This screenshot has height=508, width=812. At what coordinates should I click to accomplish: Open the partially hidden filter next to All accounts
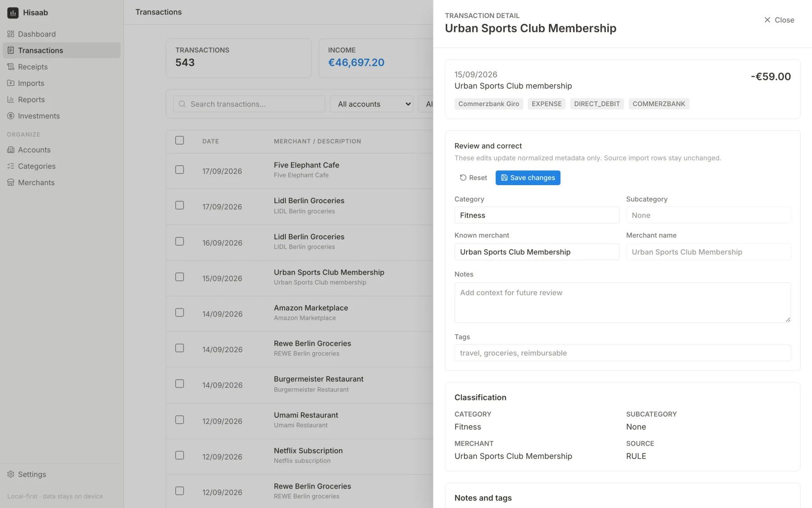426,104
